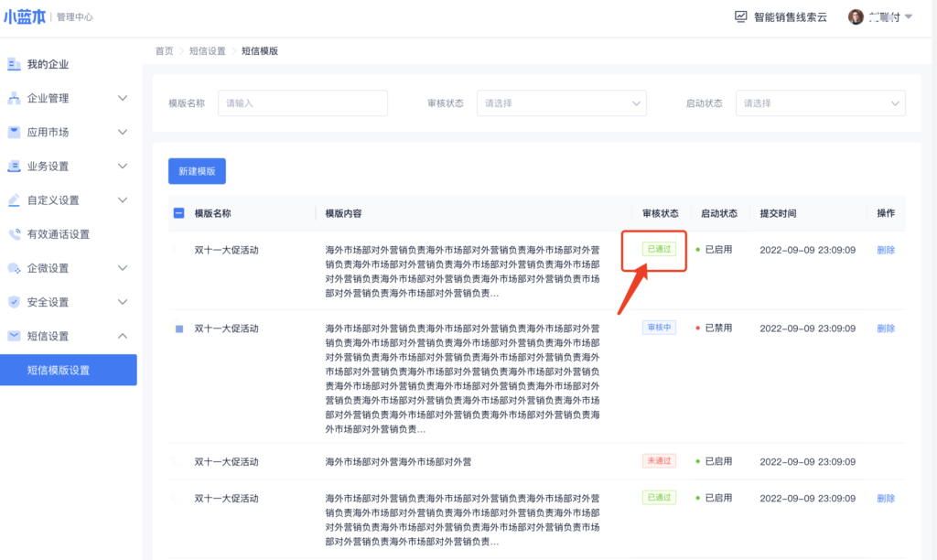Image resolution: width=937 pixels, height=560 pixels.
Task: Click the 自定义设置 pencil icon
Action: coord(14,199)
